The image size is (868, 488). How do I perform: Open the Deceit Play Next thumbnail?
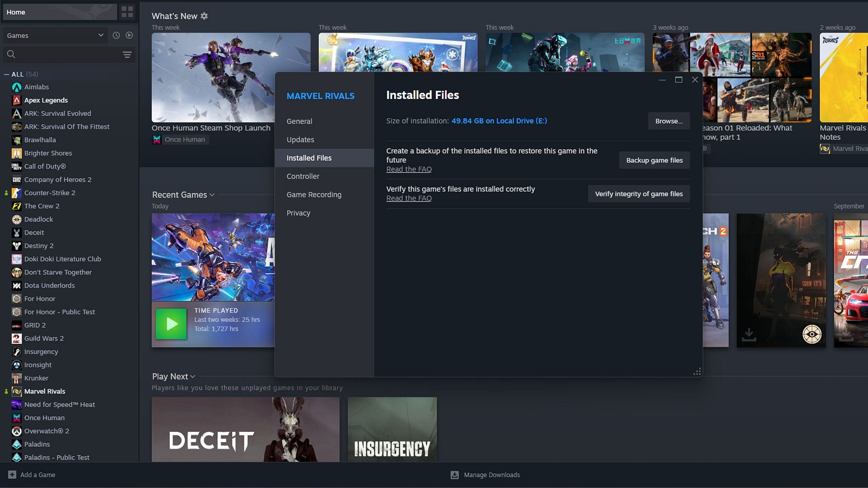[x=245, y=429]
